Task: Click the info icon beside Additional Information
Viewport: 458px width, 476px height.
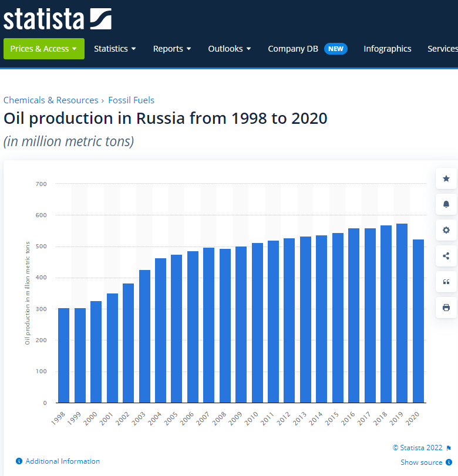Action: (19, 461)
